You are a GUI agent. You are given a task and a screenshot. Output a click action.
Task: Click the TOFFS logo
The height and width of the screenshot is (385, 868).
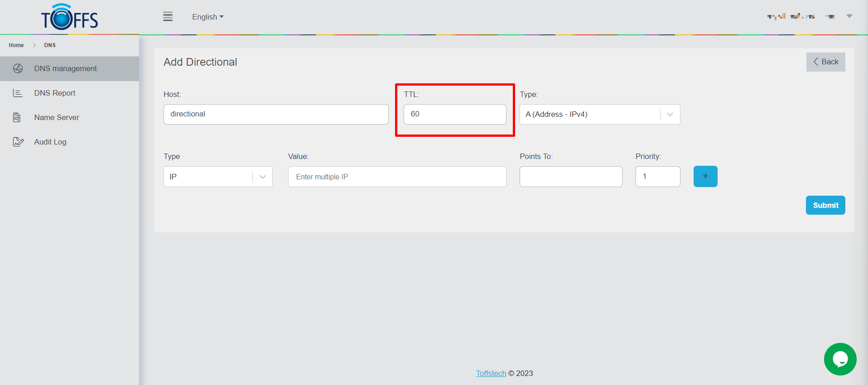point(69,17)
